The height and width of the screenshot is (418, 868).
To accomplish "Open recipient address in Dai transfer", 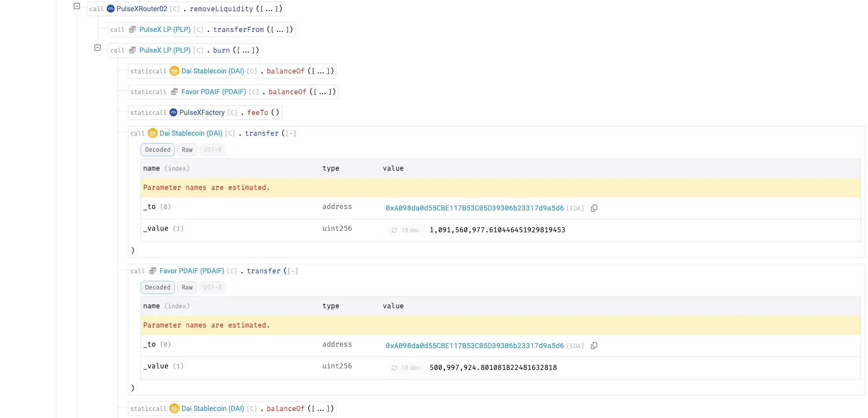I will [475, 208].
